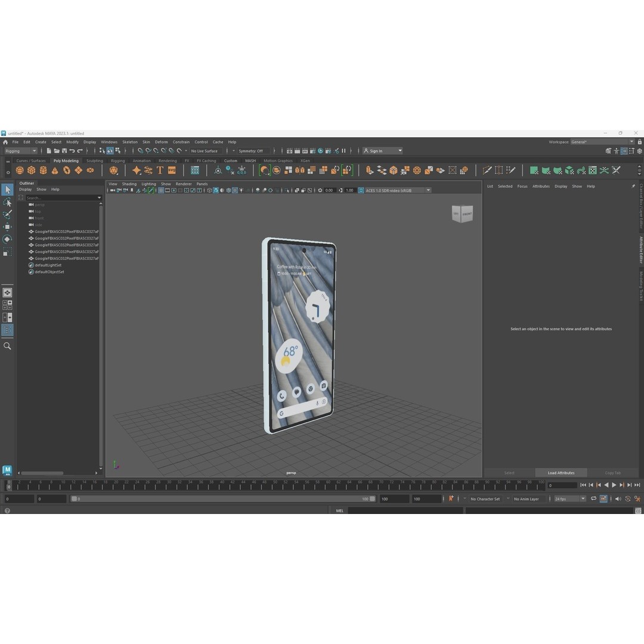
Task: Toggle the loop playback button
Action: 593,499
